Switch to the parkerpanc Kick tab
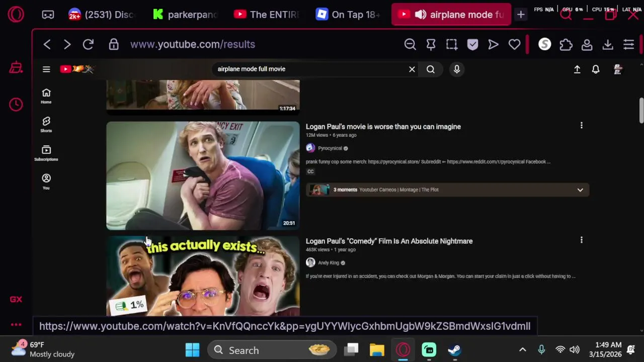 [184, 15]
